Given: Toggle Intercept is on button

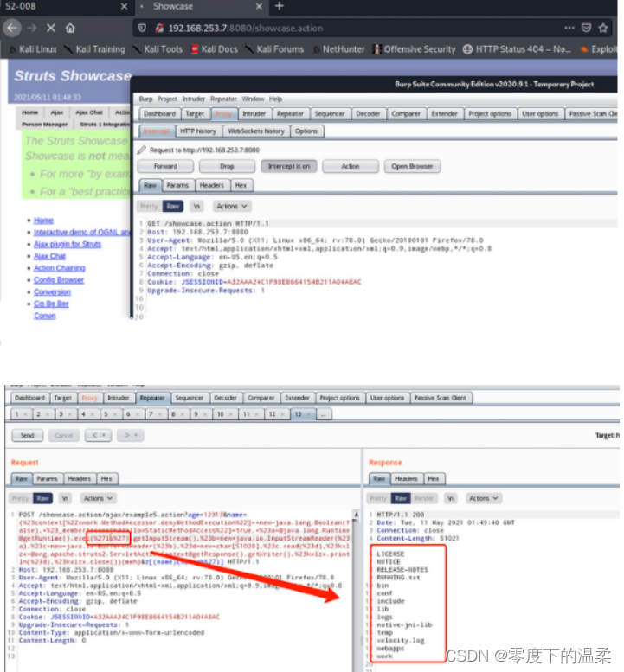Looking at the screenshot, I should [288, 166].
